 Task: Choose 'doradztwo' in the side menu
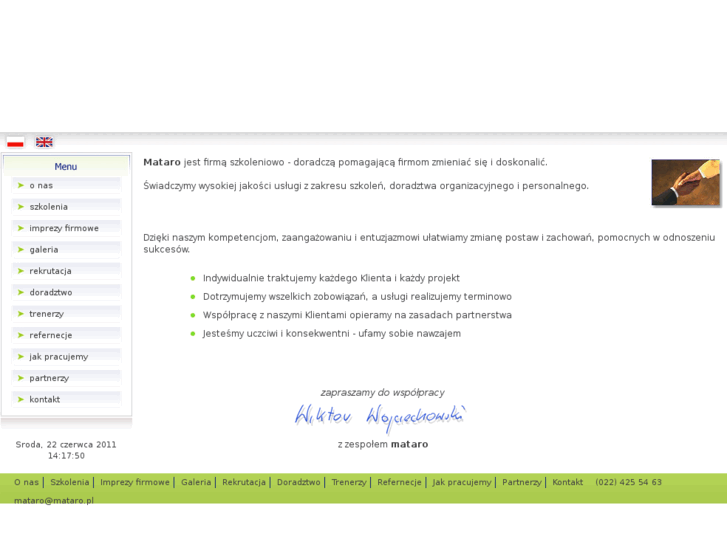(66, 292)
